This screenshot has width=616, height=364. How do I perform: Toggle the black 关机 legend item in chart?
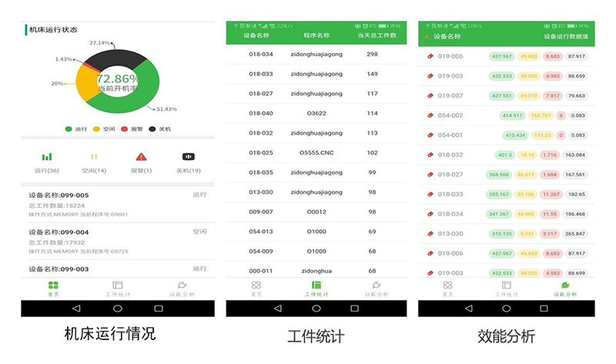pyautogui.click(x=158, y=129)
